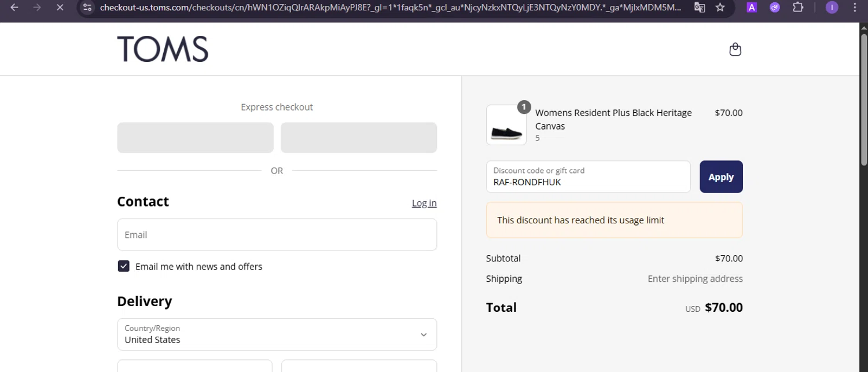Open the purple 'A' extension icon
Screen dimensions: 868x372
click(x=752, y=8)
